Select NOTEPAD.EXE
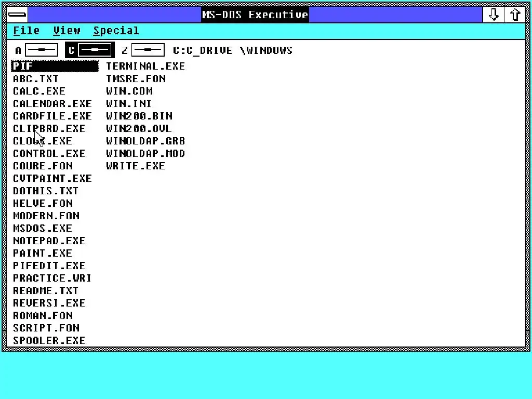Viewport: 532px width, 399px height. pyautogui.click(x=49, y=241)
